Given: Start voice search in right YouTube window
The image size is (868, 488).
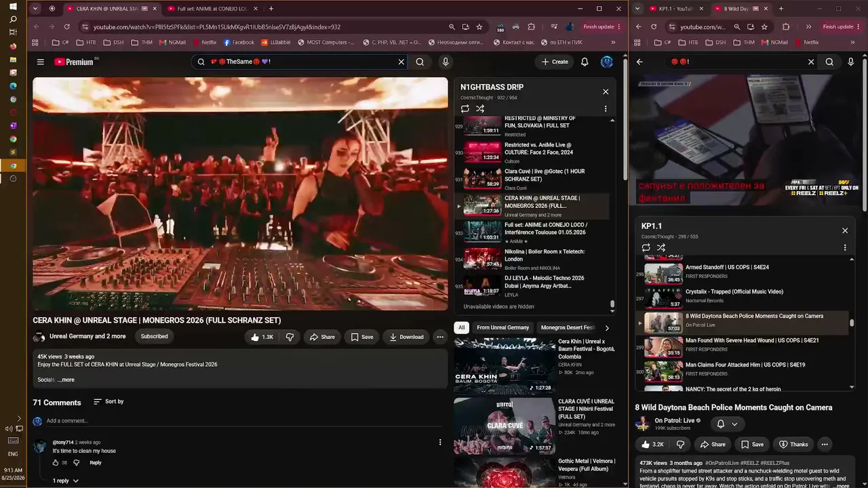Looking at the screenshot, I should click(x=851, y=62).
